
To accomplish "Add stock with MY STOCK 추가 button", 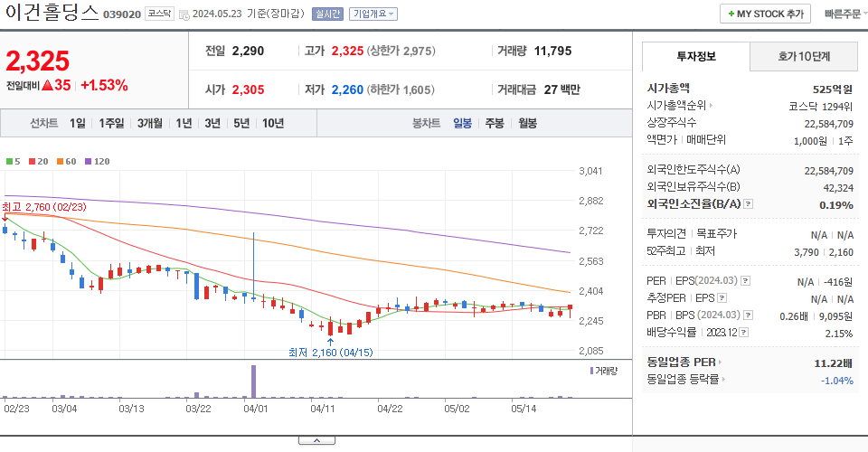I will 765,14.
